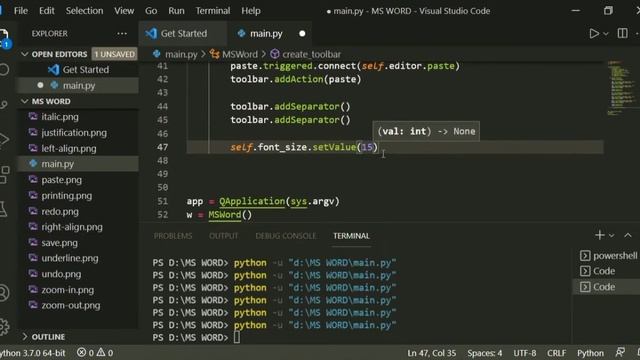Split the editor to the right
Image resolution: width=640 pixels, height=360 pixels.
[622, 33]
